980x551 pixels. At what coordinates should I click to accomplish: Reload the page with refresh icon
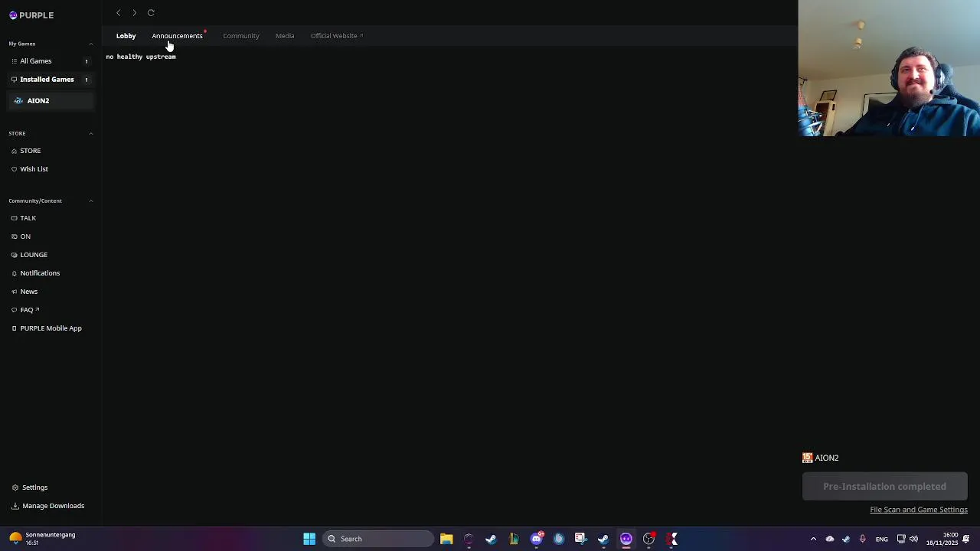tap(151, 13)
